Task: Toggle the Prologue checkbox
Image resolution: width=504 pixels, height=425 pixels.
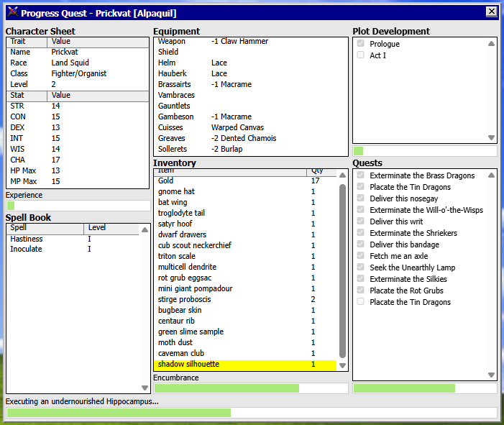Action: coord(361,43)
